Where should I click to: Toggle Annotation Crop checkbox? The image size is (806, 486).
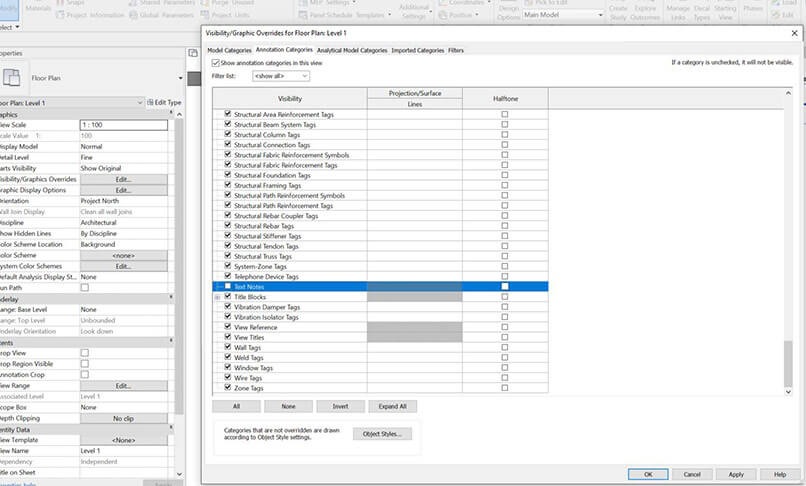point(85,374)
